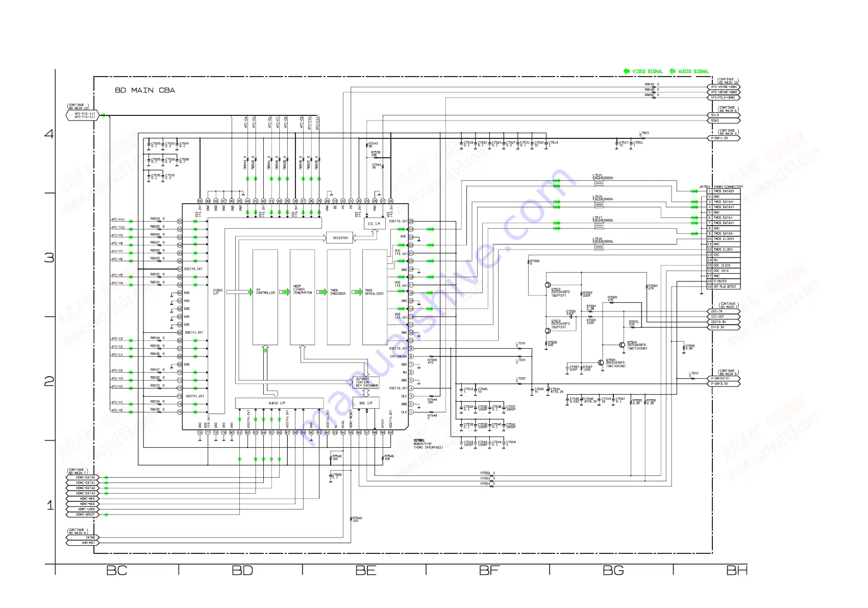Select pin 10 TMDS CLOCK+ row

click(724, 239)
